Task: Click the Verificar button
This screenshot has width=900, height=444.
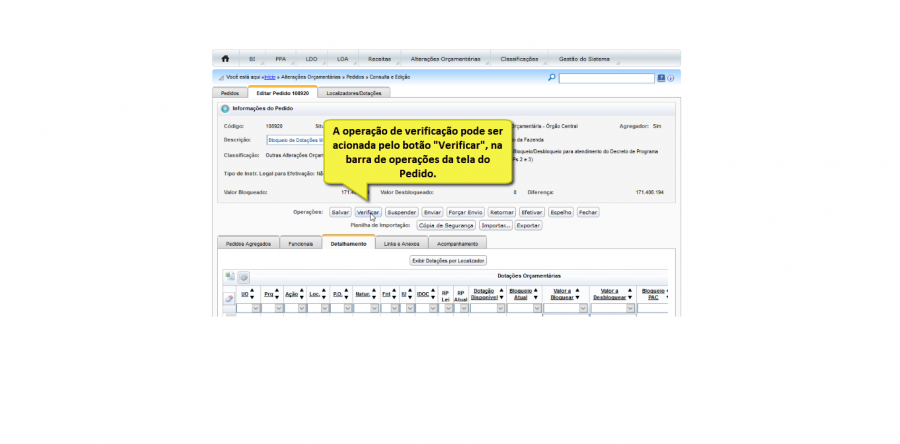Action: click(368, 212)
